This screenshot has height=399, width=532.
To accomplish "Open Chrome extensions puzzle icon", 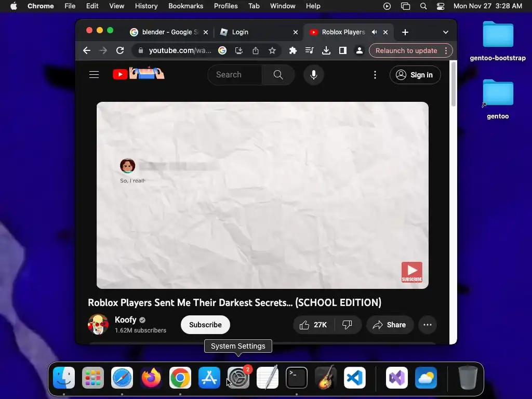I will 293,50.
